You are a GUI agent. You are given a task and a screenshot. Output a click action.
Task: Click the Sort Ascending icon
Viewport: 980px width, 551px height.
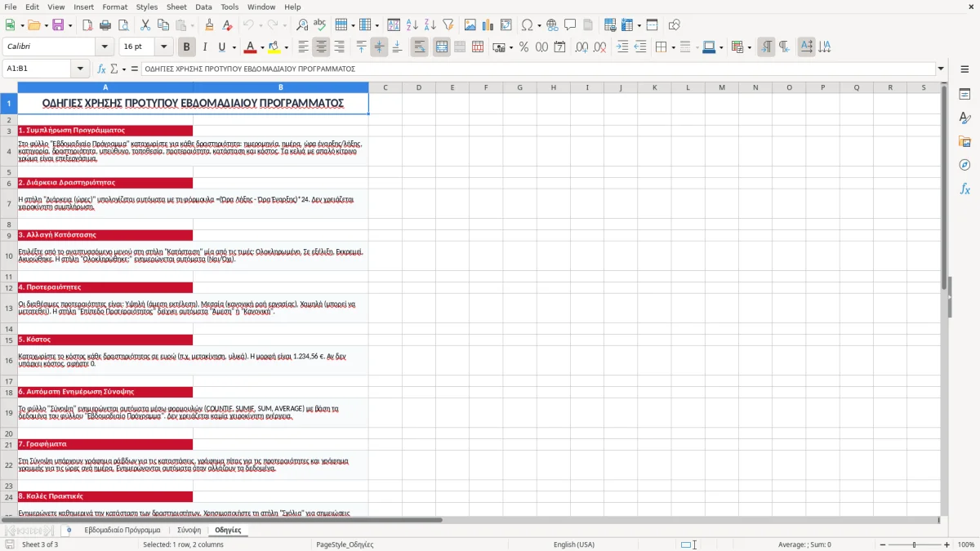click(x=412, y=25)
